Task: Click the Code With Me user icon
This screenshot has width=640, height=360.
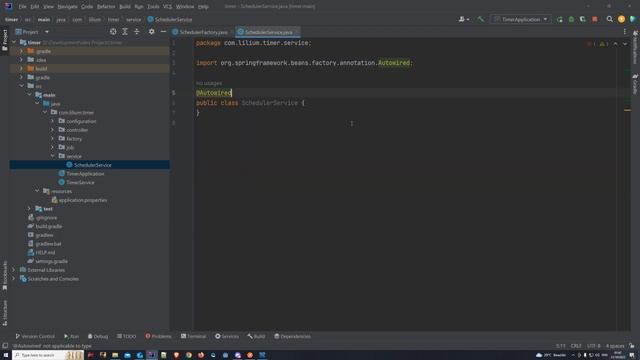Action: (463, 19)
